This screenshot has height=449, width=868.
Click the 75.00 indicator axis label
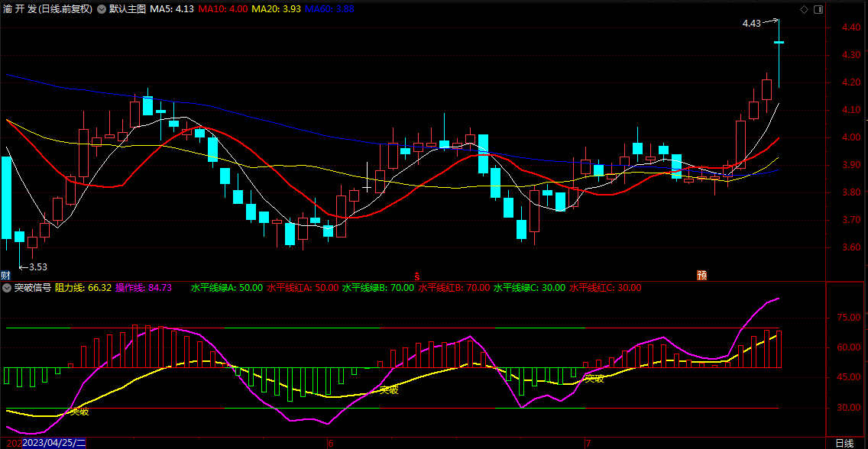click(850, 318)
